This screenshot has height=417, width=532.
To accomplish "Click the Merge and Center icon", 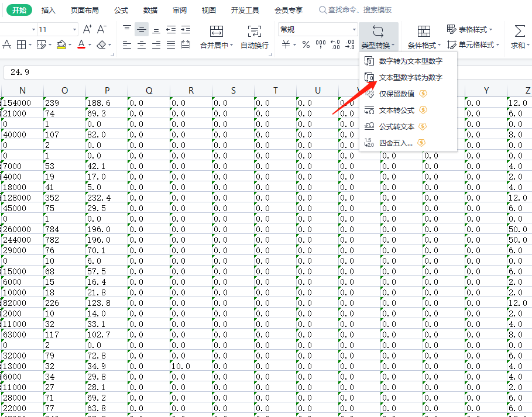I will tap(217, 31).
